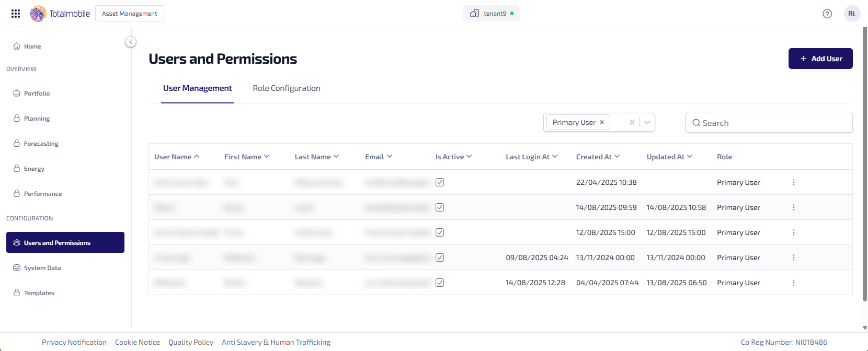Toggle Is Active checkbox in first row
The width and height of the screenshot is (868, 351).
[x=440, y=182]
